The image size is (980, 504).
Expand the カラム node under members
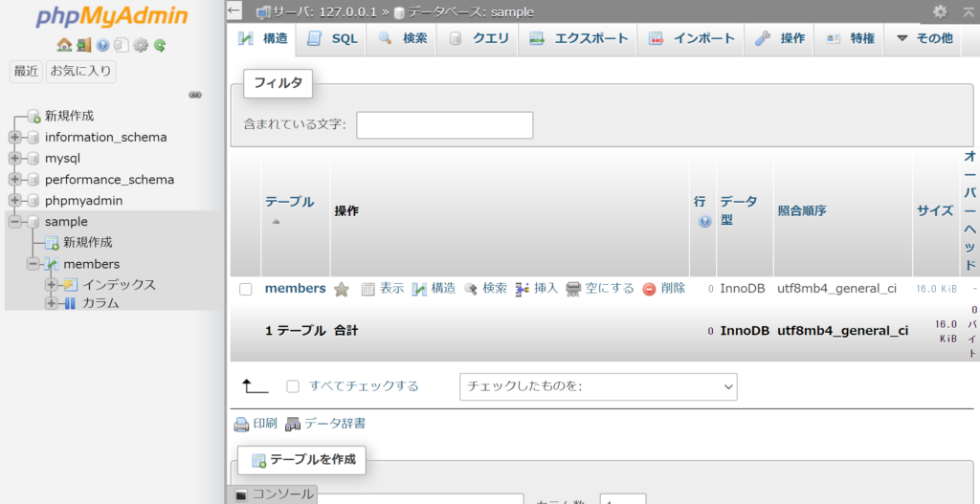[x=51, y=303]
